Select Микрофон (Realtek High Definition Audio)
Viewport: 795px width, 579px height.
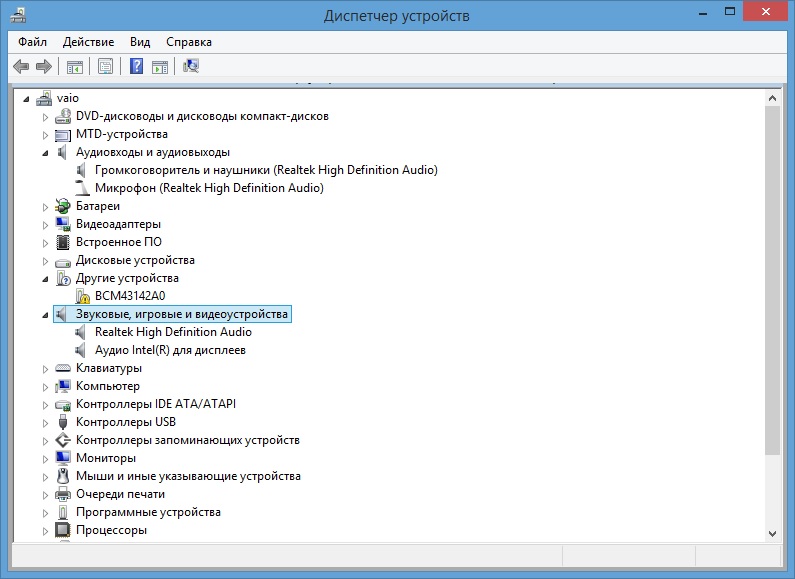208,188
